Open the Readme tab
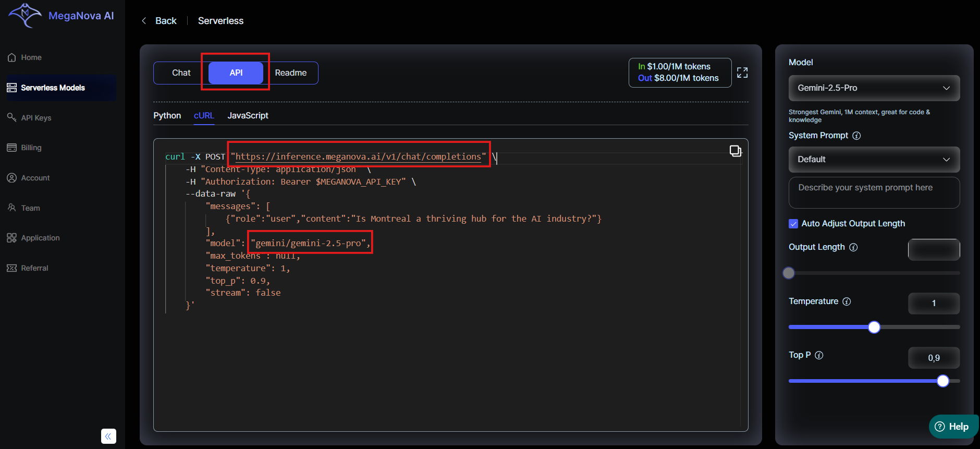The height and width of the screenshot is (449, 980). [290, 73]
